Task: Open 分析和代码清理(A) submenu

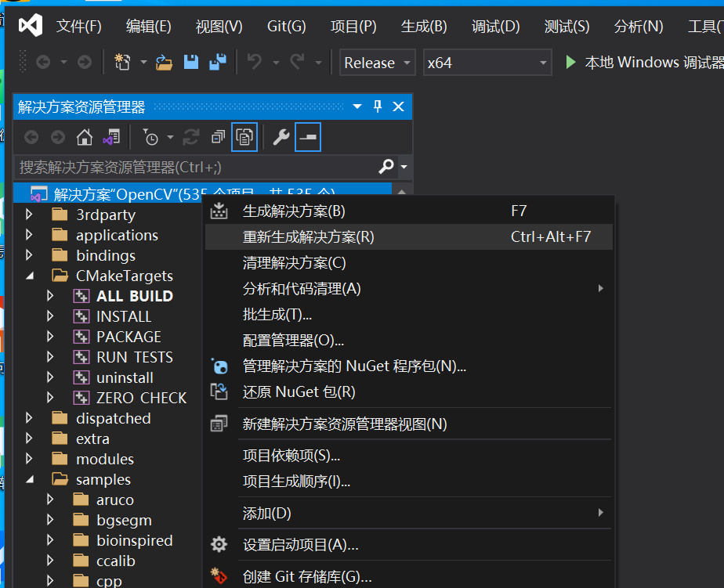Action: [409, 288]
